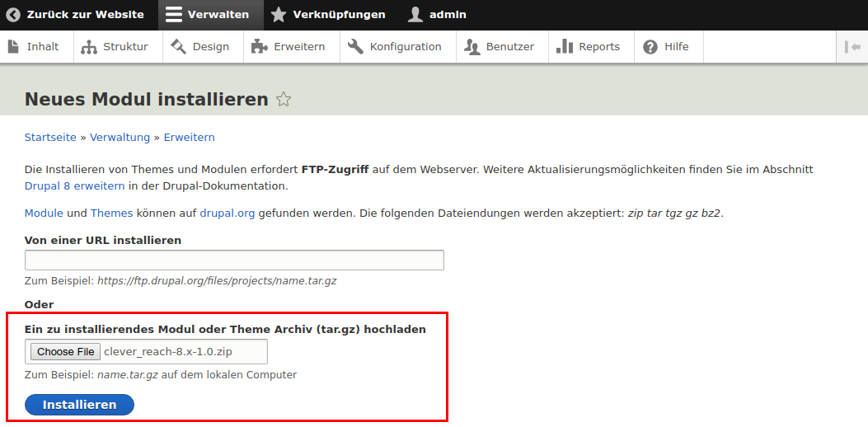Open the Hilfe question mark icon

(x=650, y=47)
